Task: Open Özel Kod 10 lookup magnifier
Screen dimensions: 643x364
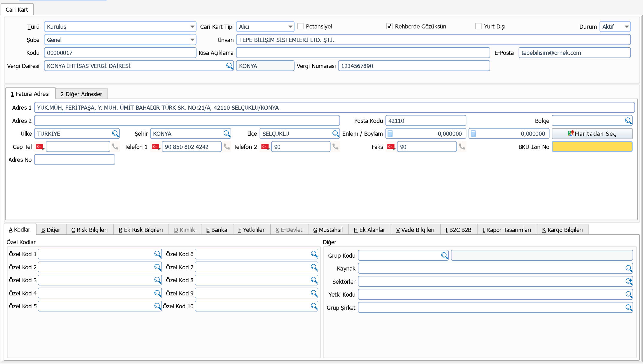Action: 314,306
